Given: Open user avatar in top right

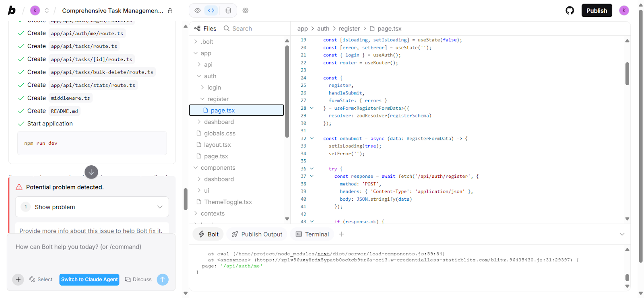Looking at the screenshot, I should pyautogui.click(x=624, y=10).
